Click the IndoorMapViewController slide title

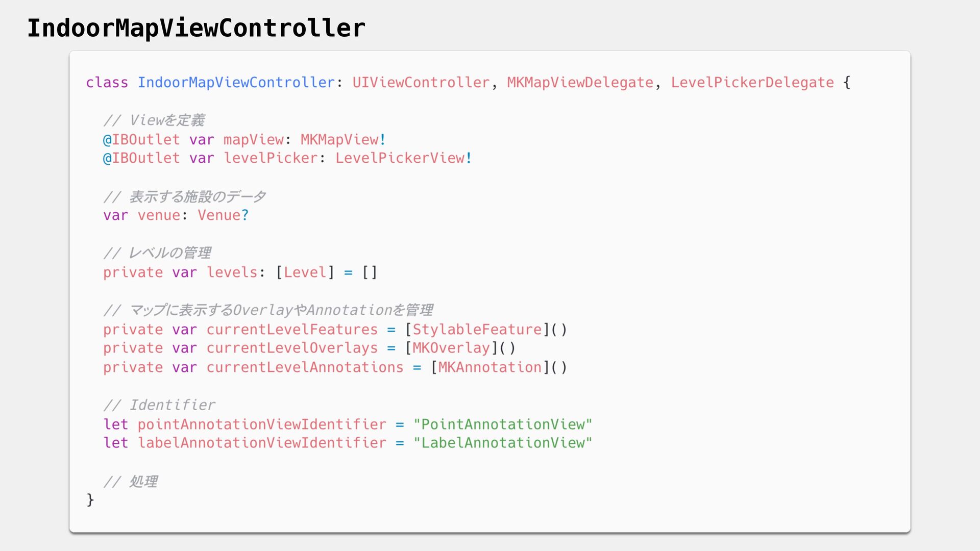pyautogui.click(x=196, y=28)
